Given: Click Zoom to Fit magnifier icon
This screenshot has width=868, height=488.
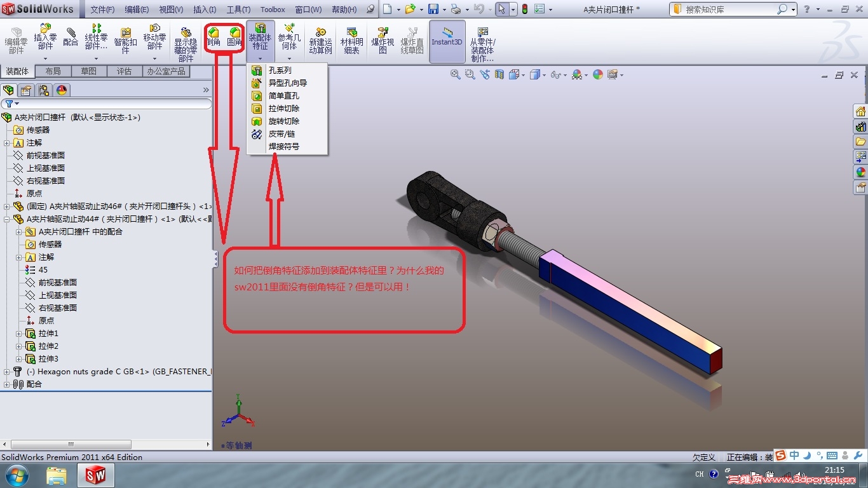Looking at the screenshot, I should pyautogui.click(x=456, y=74).
